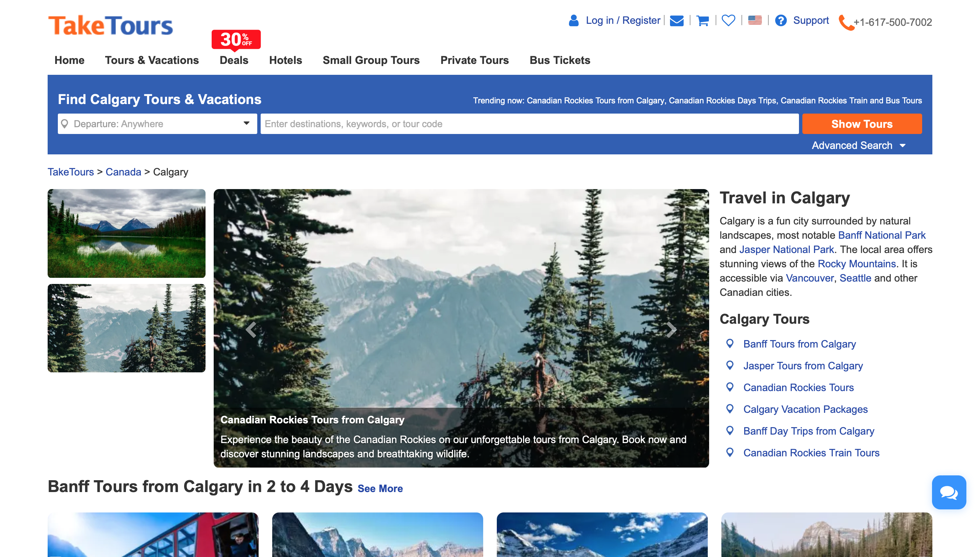
Task: Open Banff Tours from Calgary link
Action: click(x=799, y=344)
